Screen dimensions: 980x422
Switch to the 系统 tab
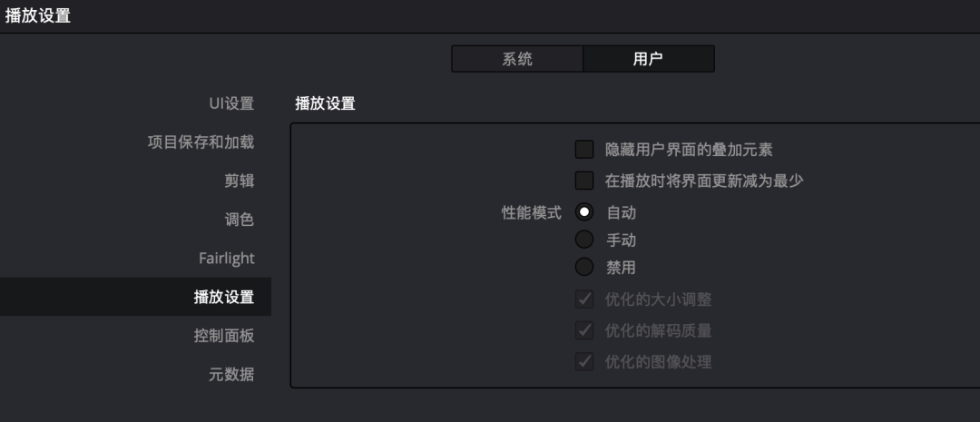pos(517,59)
